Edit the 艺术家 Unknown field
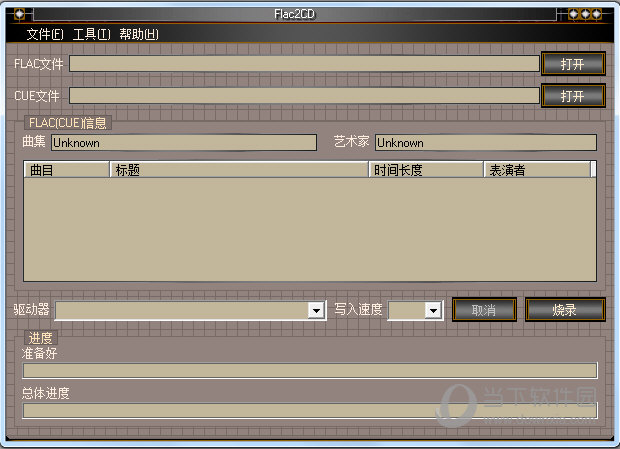 pyautogui.click(x=486, y=143)
